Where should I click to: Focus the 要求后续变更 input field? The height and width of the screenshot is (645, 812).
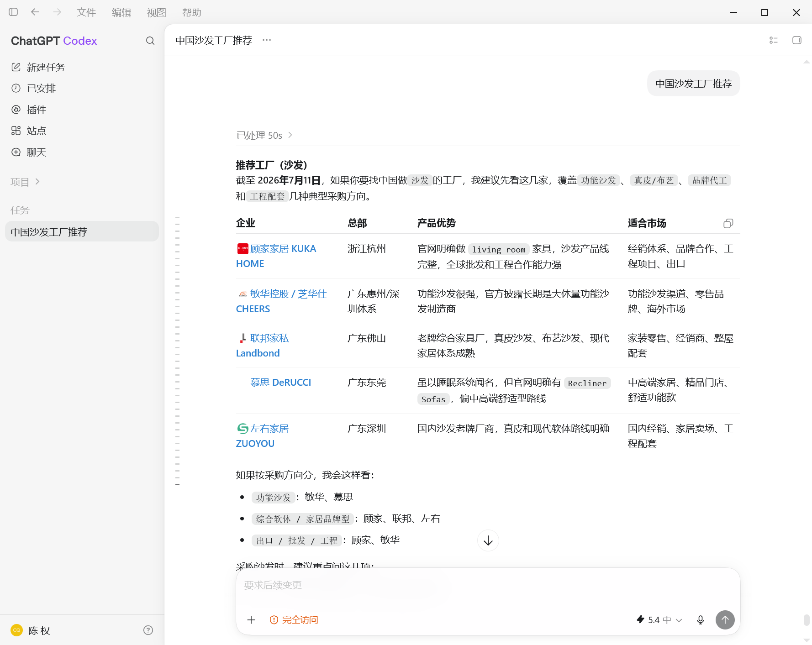[488, 585]
